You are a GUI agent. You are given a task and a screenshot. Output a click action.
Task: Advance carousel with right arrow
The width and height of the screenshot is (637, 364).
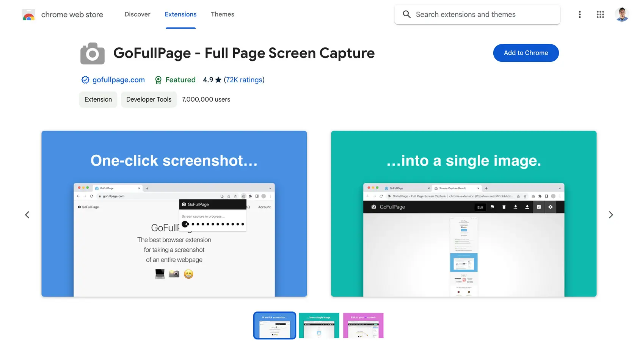tap(610, 215)
